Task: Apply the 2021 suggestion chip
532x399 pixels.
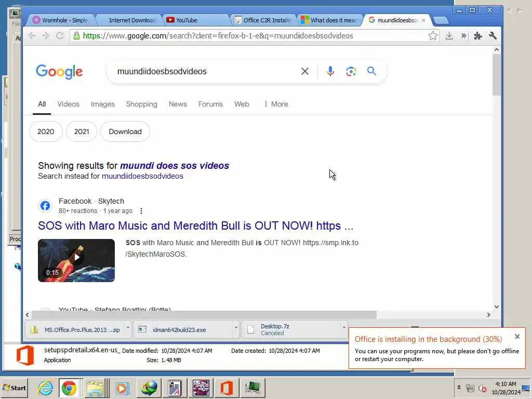Action: tap(82, 131)
